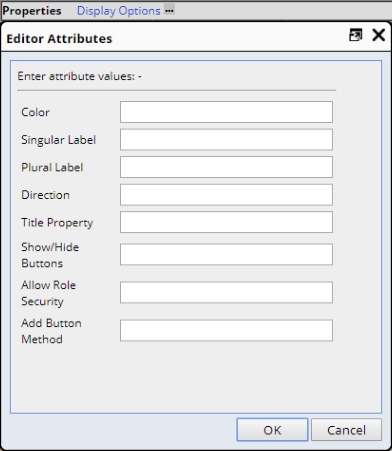This screenshot has height=451, width=392.
Task: Close the Editor Attributes dialog
Action: tap(378, 35)
